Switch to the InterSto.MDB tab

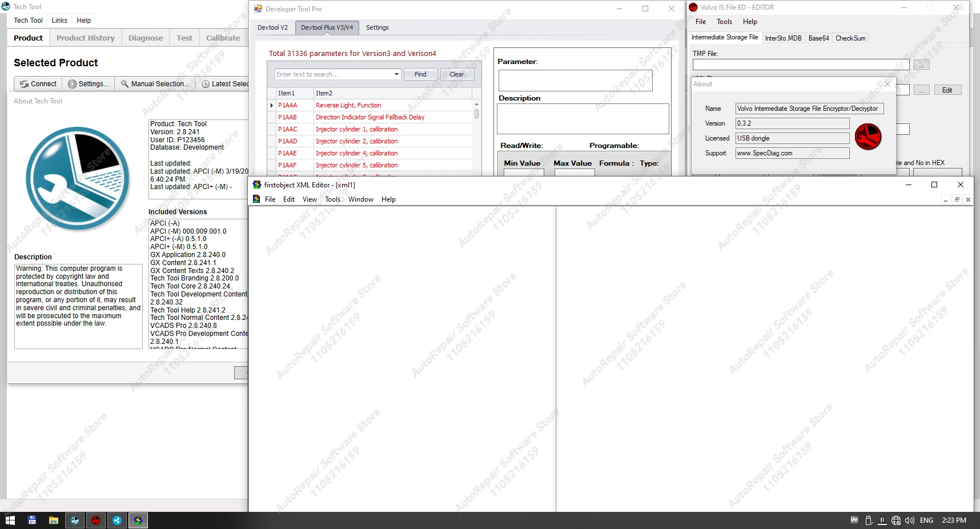coord(783,38)
